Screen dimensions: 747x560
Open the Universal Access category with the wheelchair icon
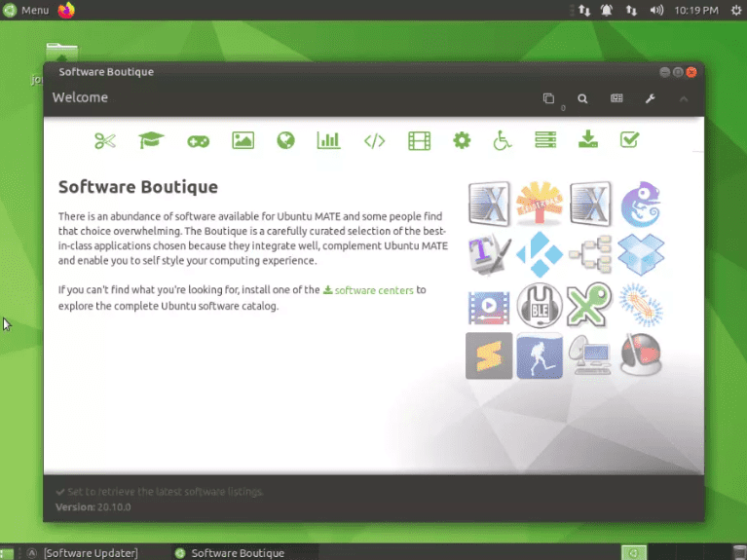pos(503,140)
